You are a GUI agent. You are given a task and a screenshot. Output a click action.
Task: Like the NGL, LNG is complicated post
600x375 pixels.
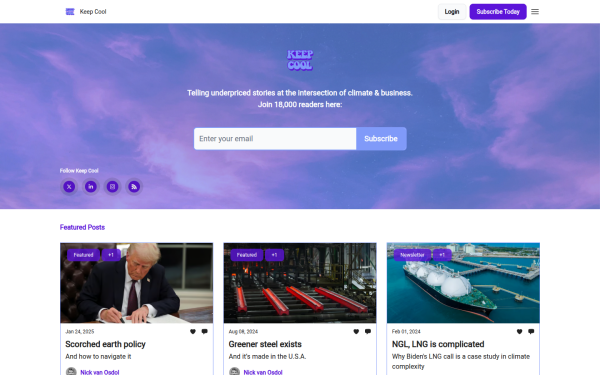(519, 331)
